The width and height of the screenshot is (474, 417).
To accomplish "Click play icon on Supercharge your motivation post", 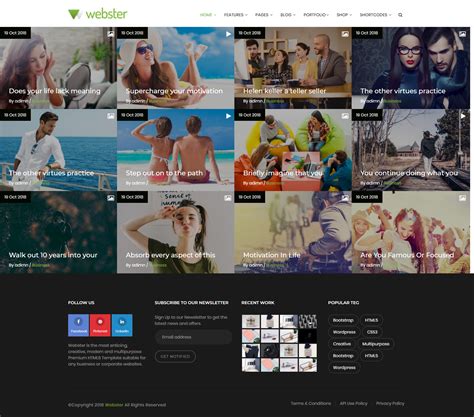I will click(x=228, y=34).
